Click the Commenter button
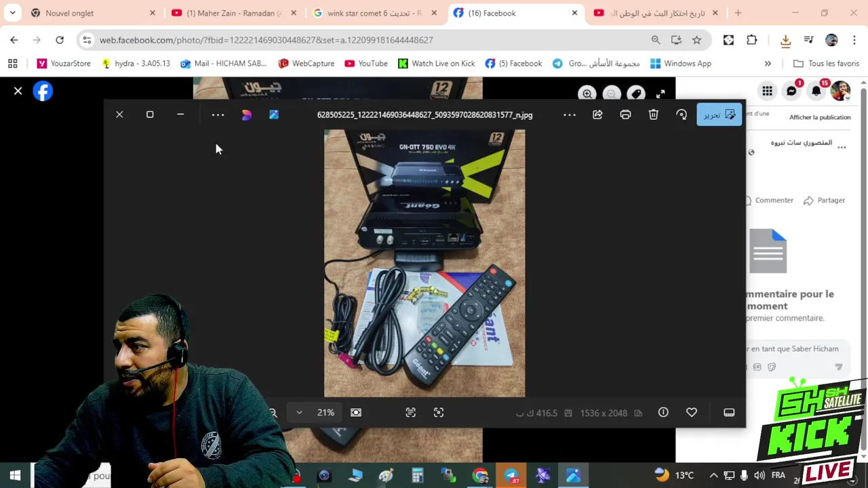 pos(770,201)
